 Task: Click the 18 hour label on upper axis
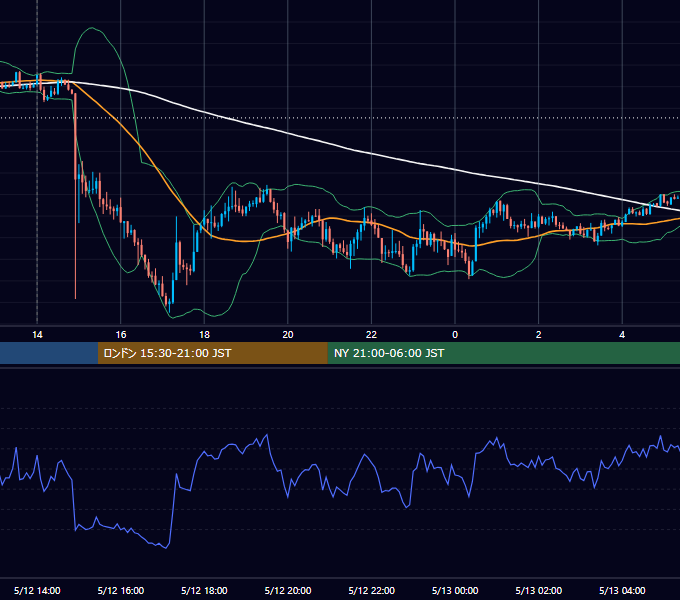tap(204, 335)
